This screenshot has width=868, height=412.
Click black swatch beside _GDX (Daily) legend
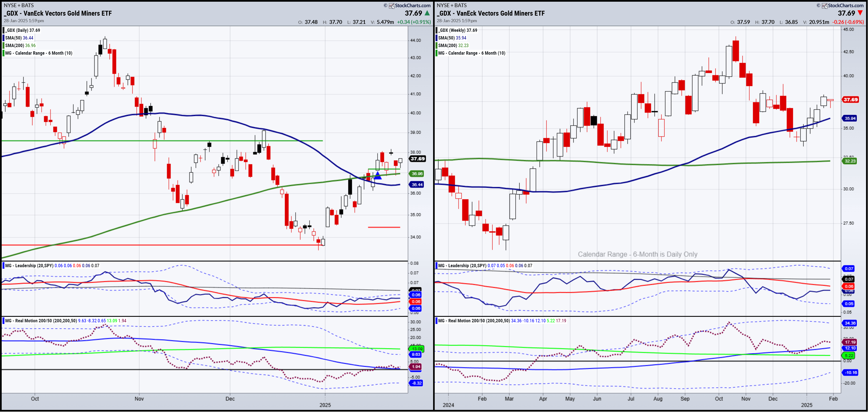click(4, 30)
